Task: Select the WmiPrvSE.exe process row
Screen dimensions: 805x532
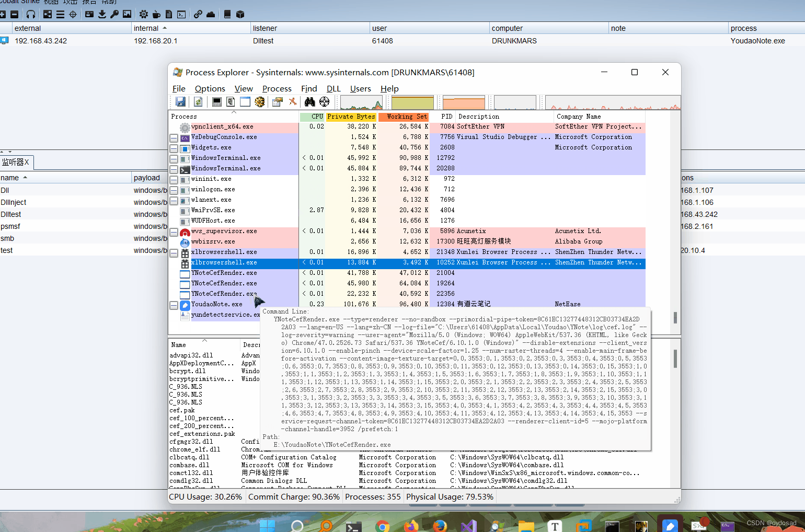Action: point(408,210)
